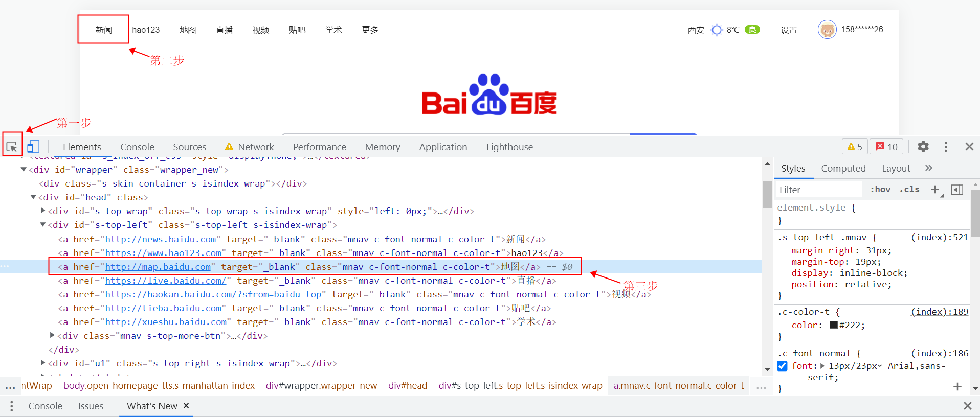The width and height of the screenshot is (980, 417).
Task: Switch to the Sources tab
Action: (189, 147)
